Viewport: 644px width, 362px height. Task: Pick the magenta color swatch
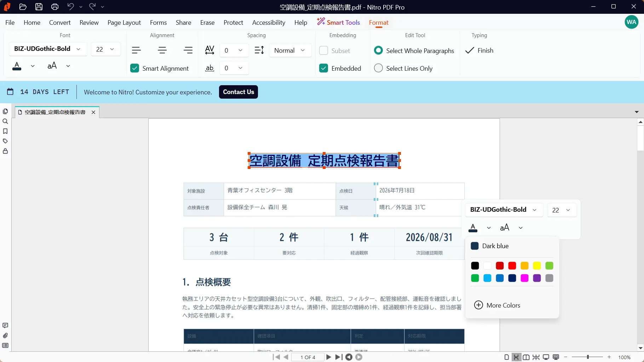(x=524, y=278)
